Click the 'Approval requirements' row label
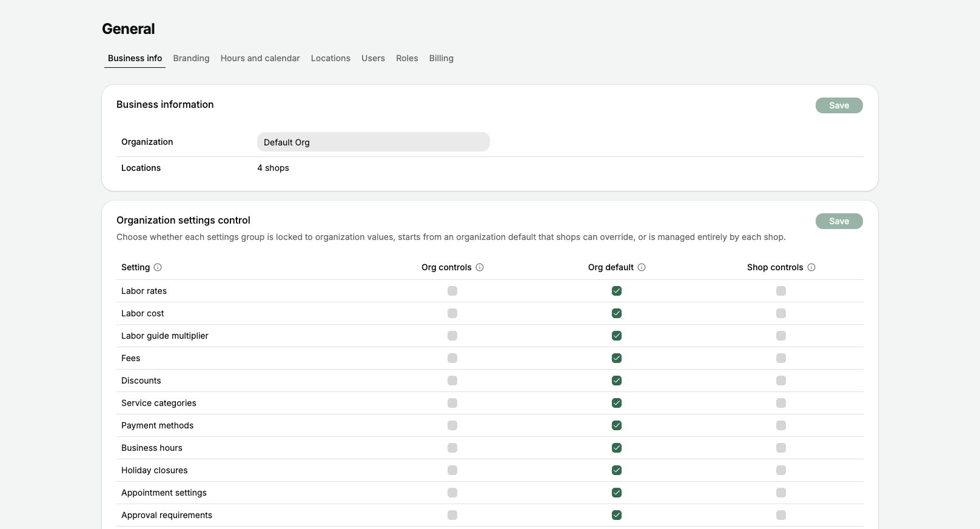 [167, 515]
